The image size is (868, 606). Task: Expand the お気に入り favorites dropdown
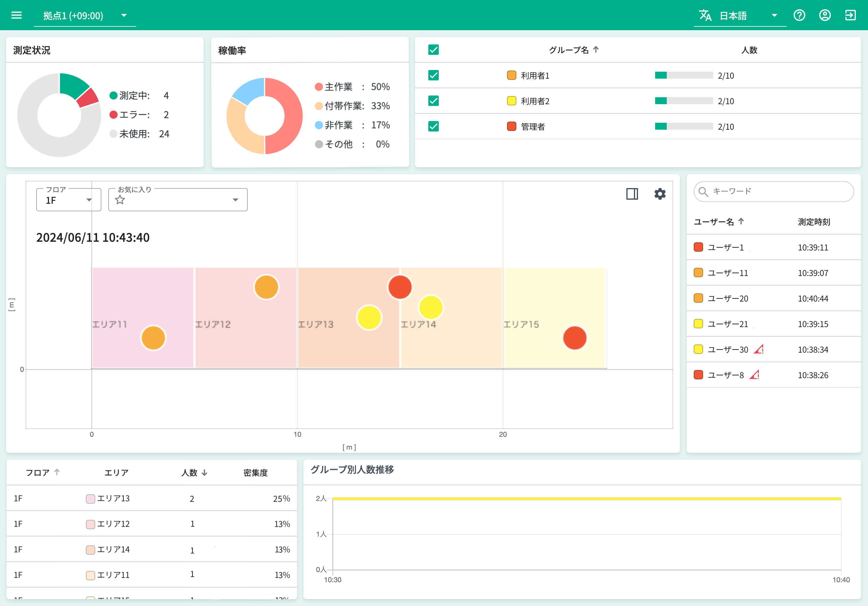click(235, 200)
